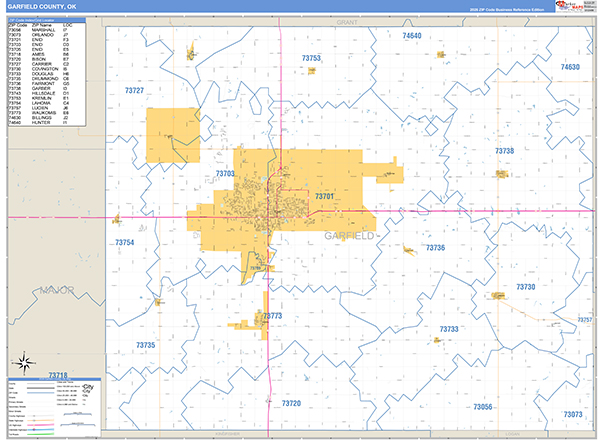Click the GARFIELD county name label

349,236
